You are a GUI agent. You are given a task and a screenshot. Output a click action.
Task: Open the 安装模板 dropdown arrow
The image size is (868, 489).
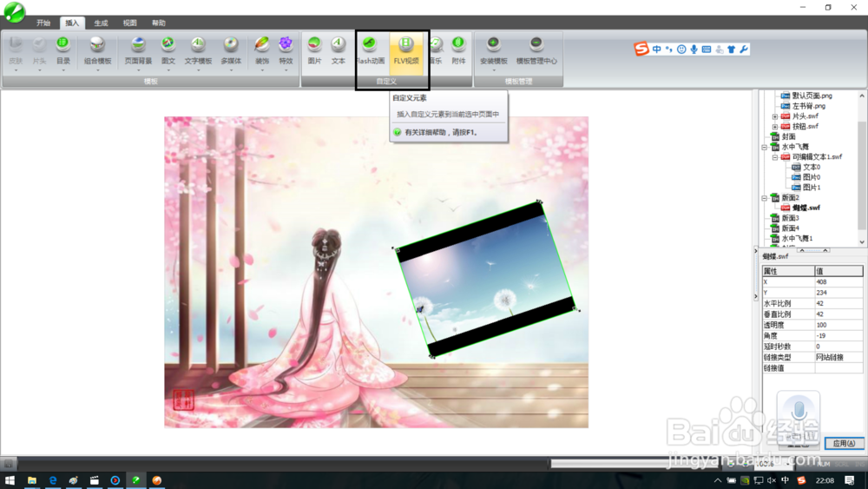point(493,70)
